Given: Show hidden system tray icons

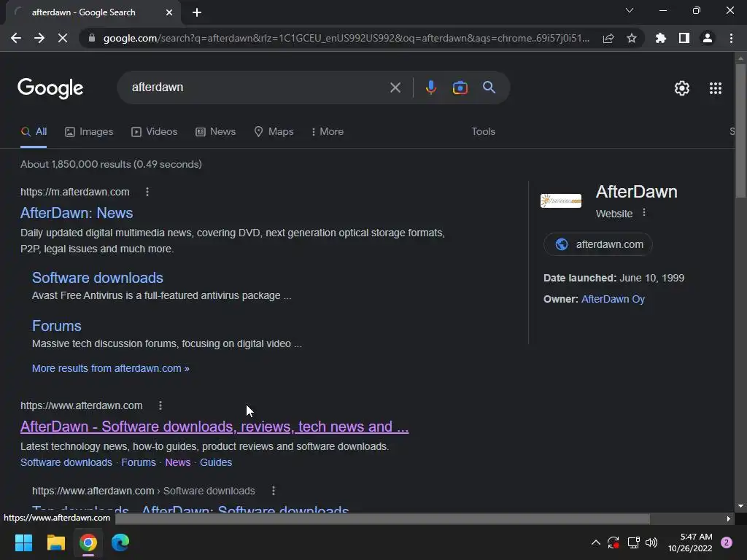Looking at the screenshot, I should point(595,542).
